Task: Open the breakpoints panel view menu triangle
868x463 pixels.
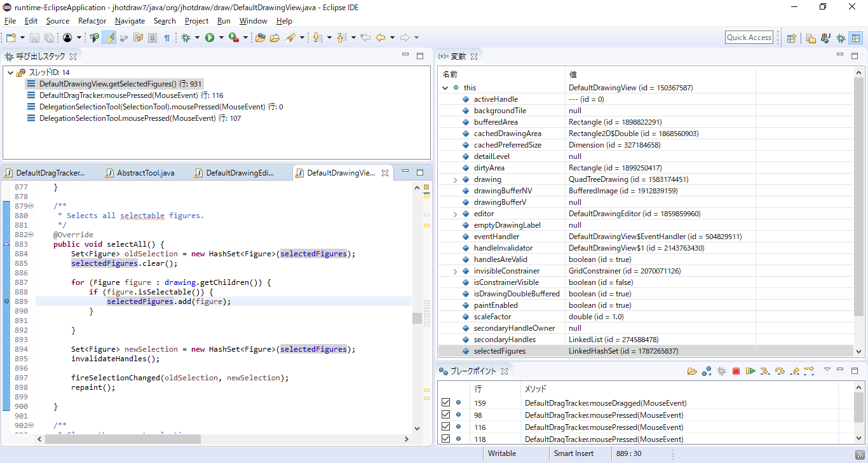Action: click(827, 370)
